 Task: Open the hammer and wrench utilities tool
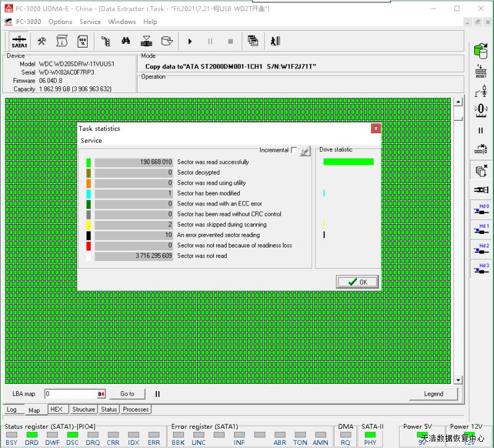pyautogui.click(x=41, y=41)
